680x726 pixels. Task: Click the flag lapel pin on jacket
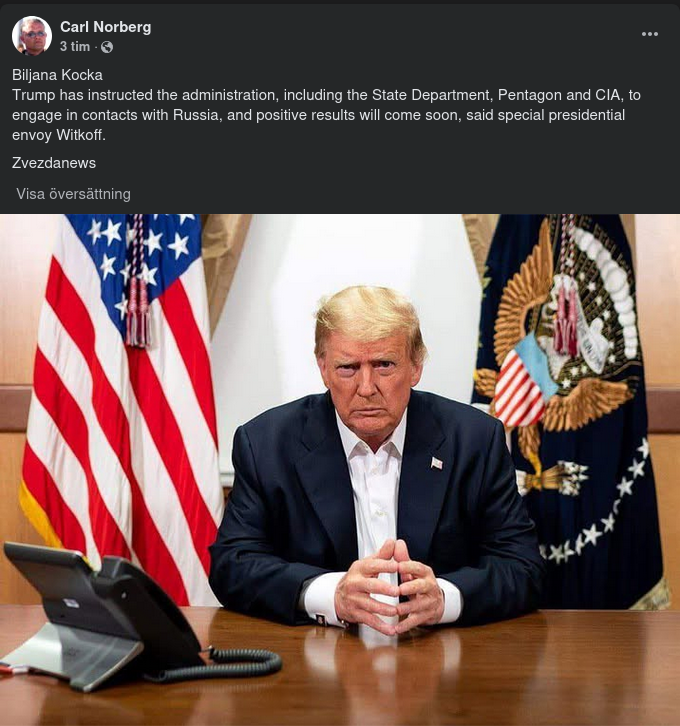437,463
